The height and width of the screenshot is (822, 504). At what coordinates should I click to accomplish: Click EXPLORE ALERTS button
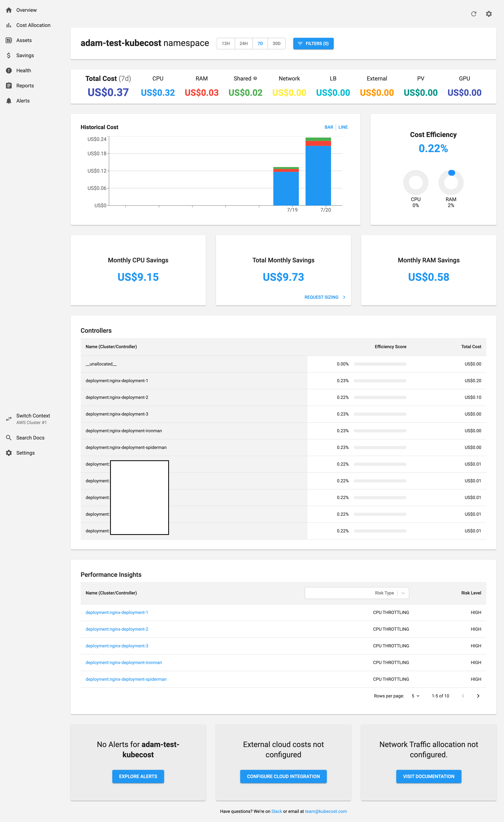pos(138,776)
